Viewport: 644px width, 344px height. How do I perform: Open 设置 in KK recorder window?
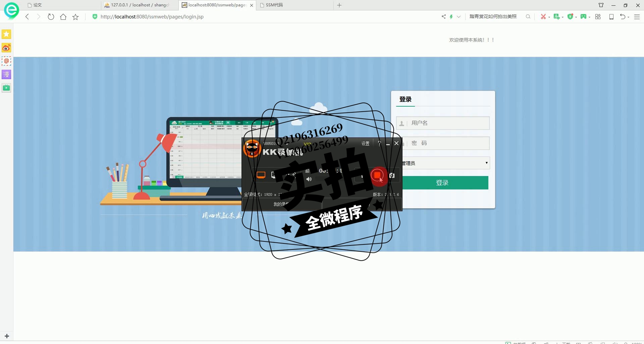[x=365, y=144]
